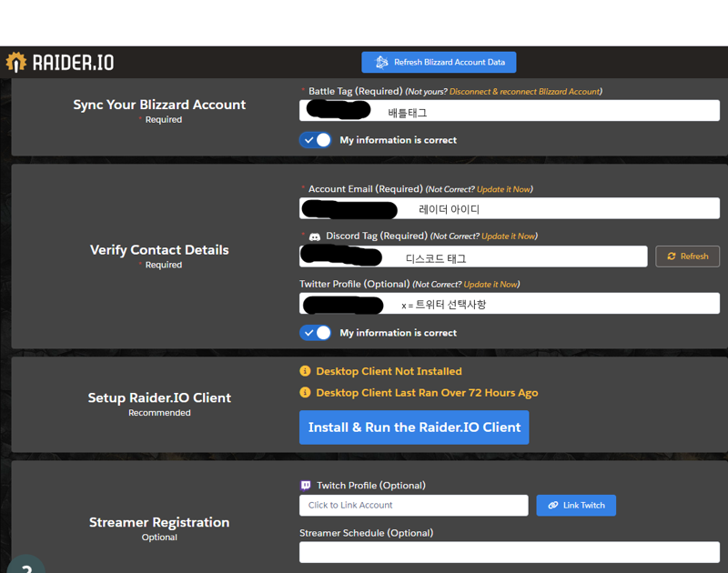Click the 'Sync Your Blizzard Account' heading
728x573 pixels.
point(159,105)
